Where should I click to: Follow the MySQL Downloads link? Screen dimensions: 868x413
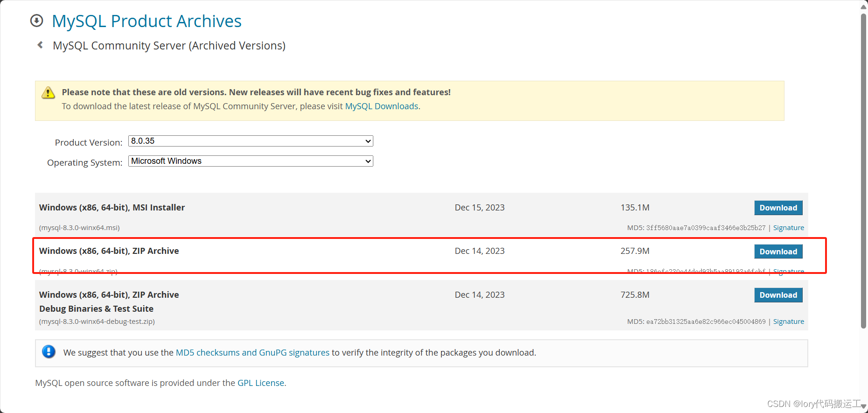coord(381,106)
